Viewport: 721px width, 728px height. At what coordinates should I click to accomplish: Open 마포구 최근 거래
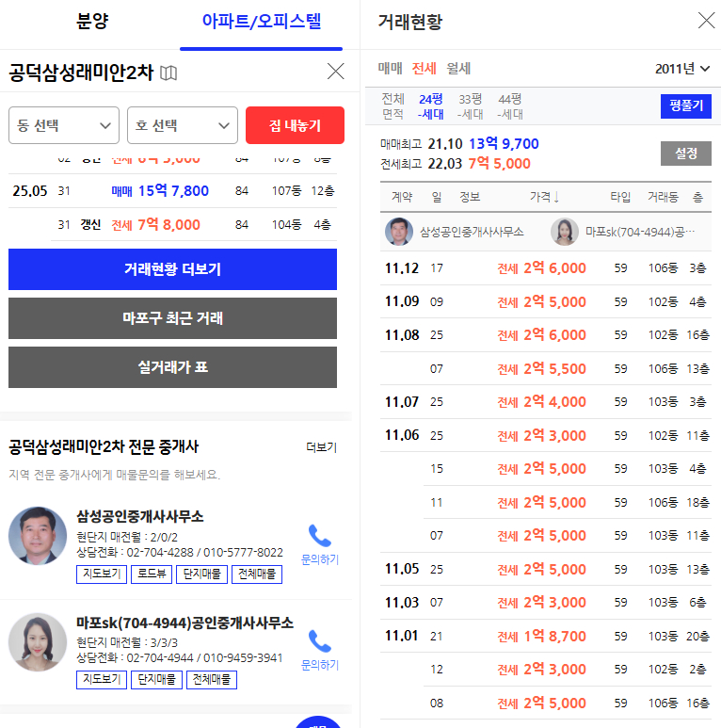pyautogui.click(x=172, y=318)
